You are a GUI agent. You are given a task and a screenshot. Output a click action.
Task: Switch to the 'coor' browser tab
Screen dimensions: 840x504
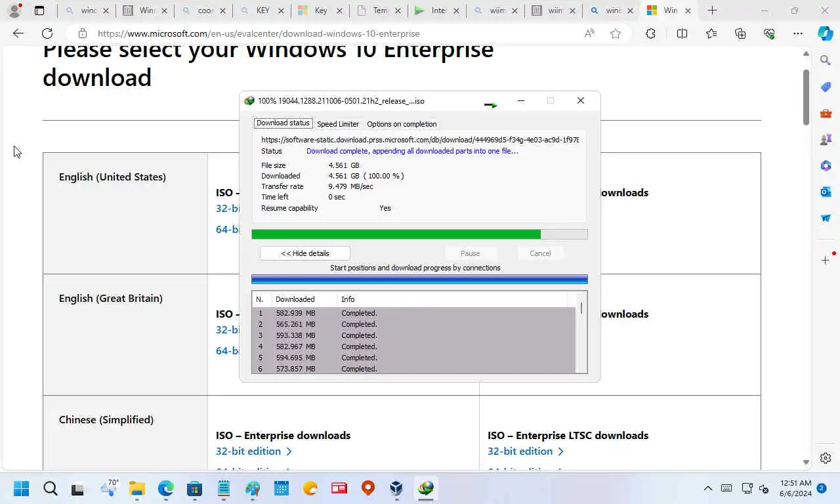[x=205, y=10]
